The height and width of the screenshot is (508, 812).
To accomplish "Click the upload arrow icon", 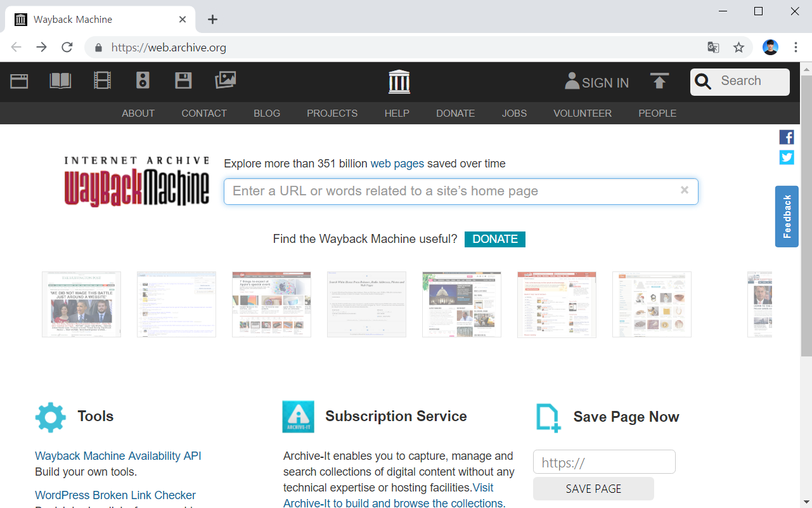I will tap(659, 81).
